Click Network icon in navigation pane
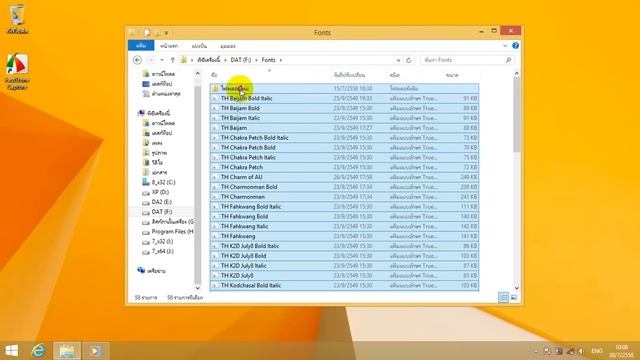Viewport: 640px width, 360px height. tap(141, 270)
